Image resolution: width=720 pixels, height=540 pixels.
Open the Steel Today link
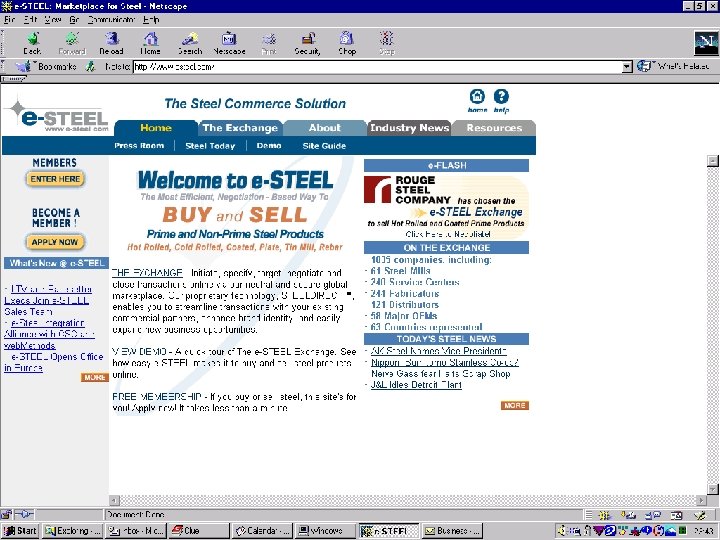tap(210, 146)
